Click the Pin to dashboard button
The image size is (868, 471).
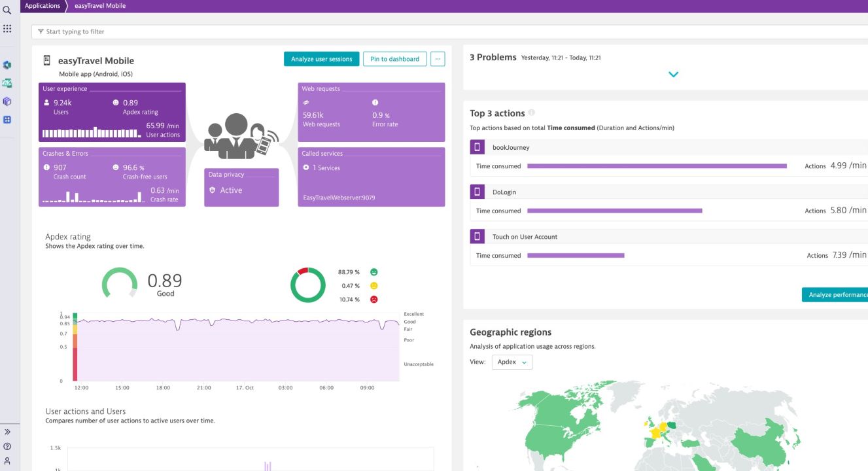tap(395, 58)
